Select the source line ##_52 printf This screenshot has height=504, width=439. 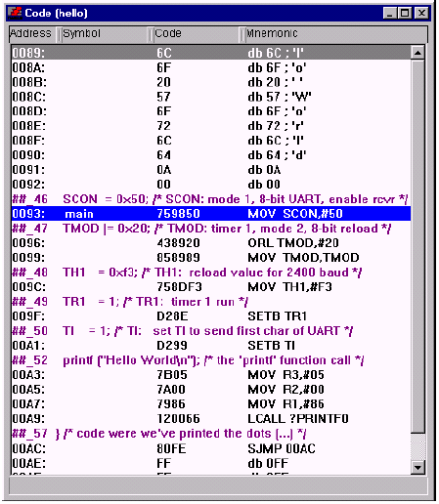click(x=211, y=360)
